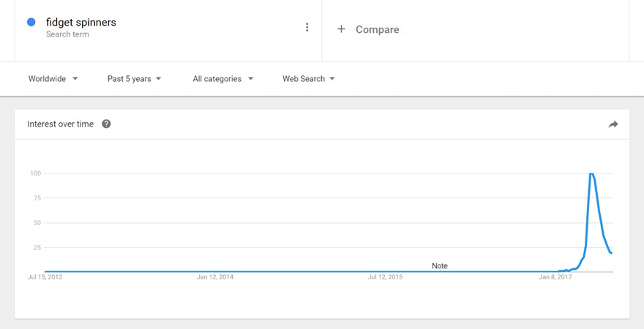Click the Jan 12, 2014 axis date

[x=215, y=278]
